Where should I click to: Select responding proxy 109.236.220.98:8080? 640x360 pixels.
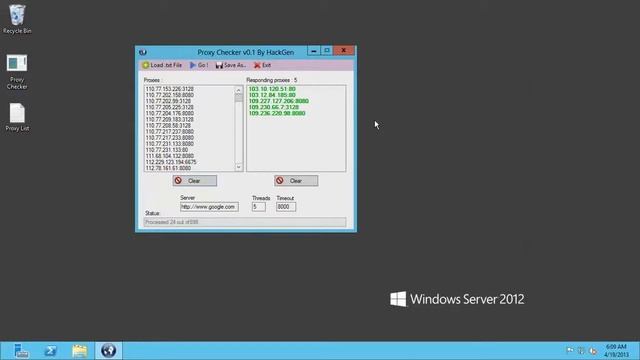[x=277, y=113]
